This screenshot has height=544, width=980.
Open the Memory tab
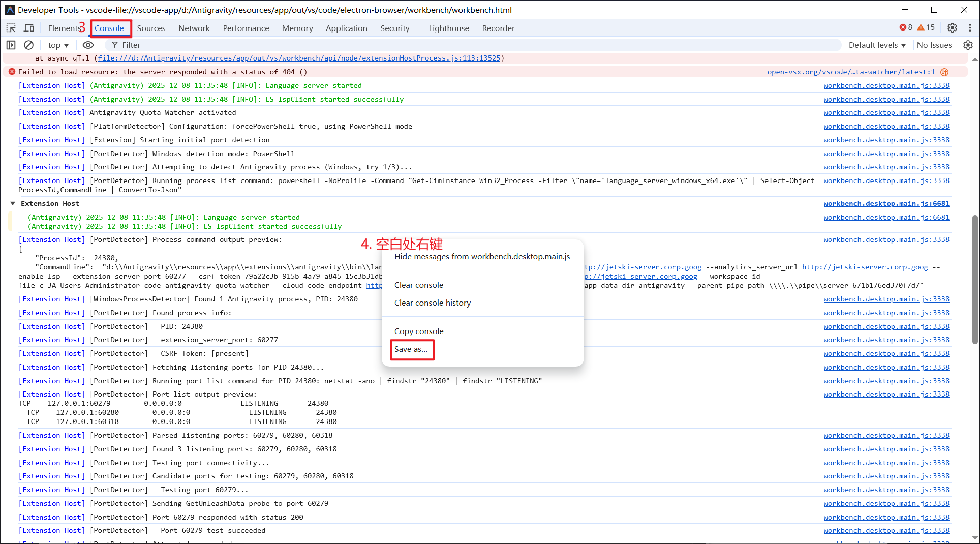pos(297,28)
